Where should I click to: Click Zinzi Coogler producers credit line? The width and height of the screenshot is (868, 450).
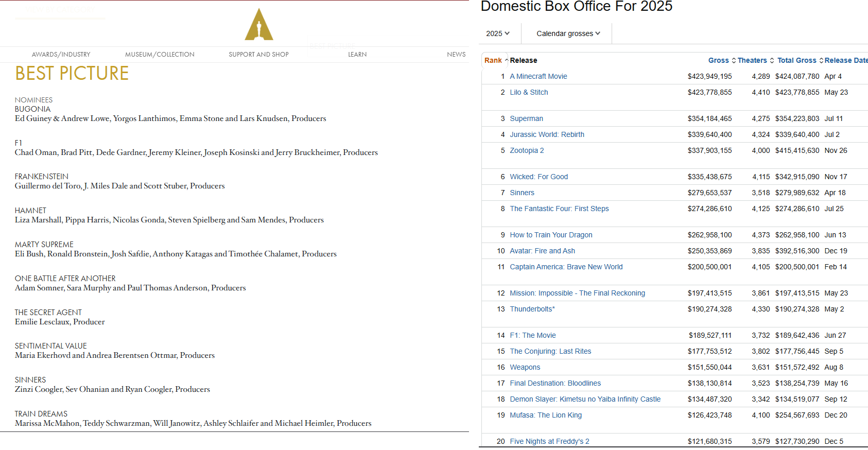[x=112, y=389]
